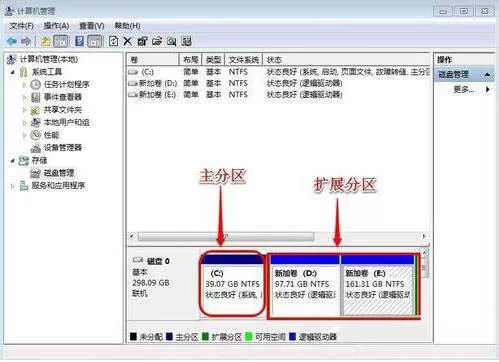
Task: Click the green 扩展分区 legend swatch
Action: coord(205,336)
